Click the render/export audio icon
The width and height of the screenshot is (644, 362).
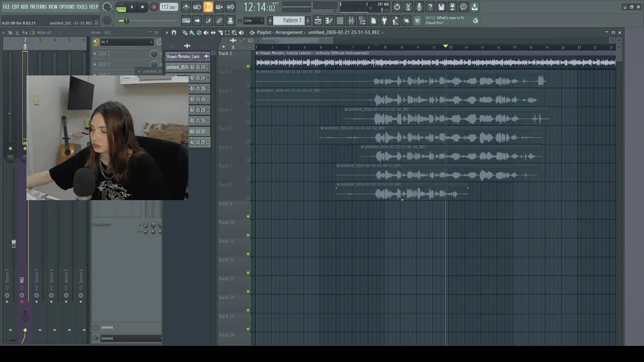click(452, 7)
